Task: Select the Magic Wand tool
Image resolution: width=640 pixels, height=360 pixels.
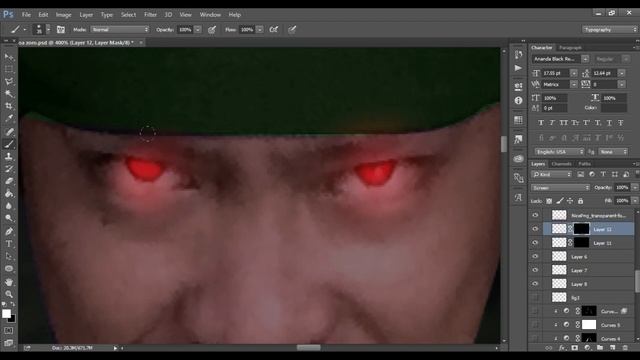Action: [9, 94]
